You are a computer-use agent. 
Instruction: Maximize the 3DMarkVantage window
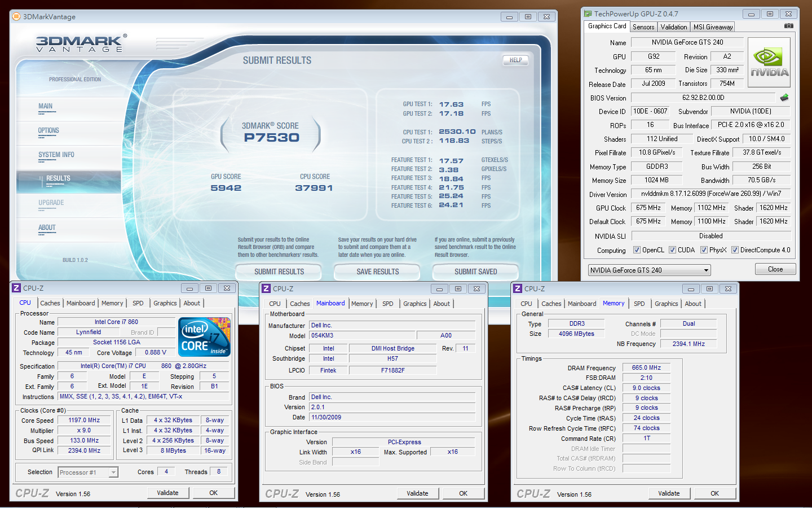pyautogui.click(x=528, y=17)
